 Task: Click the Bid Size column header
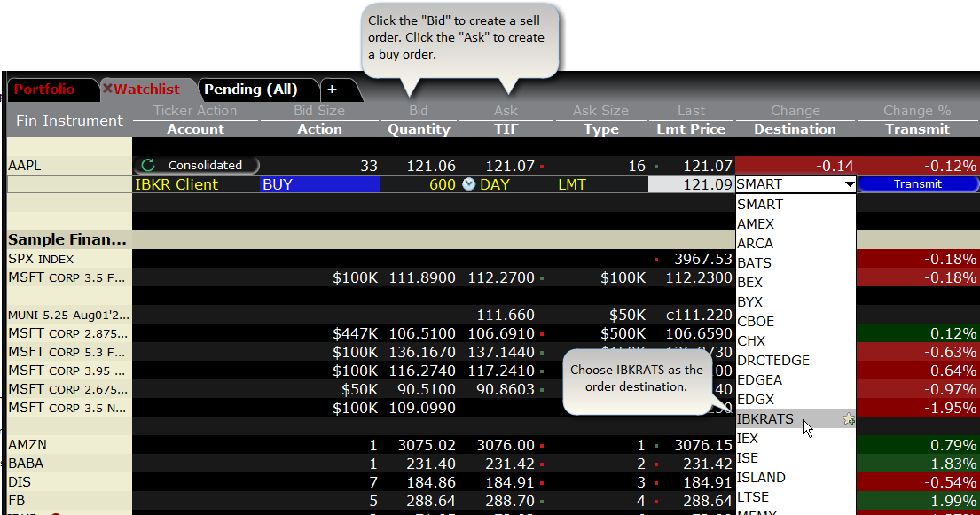319,111
